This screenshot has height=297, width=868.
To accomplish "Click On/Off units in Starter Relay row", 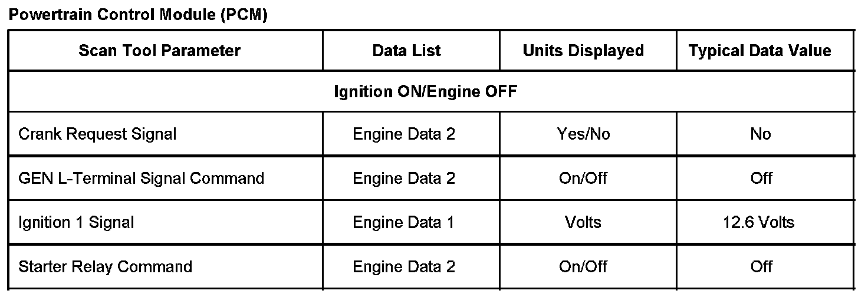I will 583,267.
